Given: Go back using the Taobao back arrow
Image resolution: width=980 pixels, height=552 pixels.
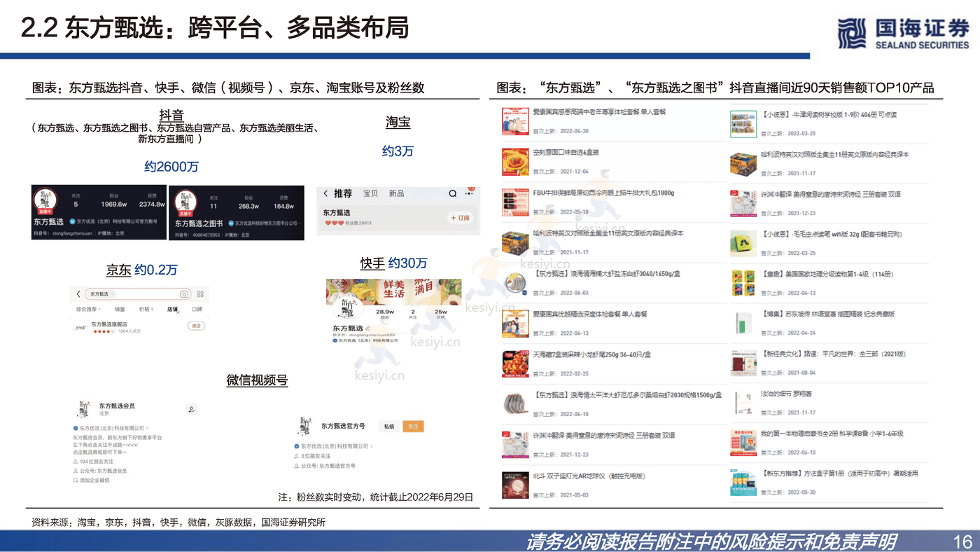Looking at the screenshot, I should tap(325, 193).
